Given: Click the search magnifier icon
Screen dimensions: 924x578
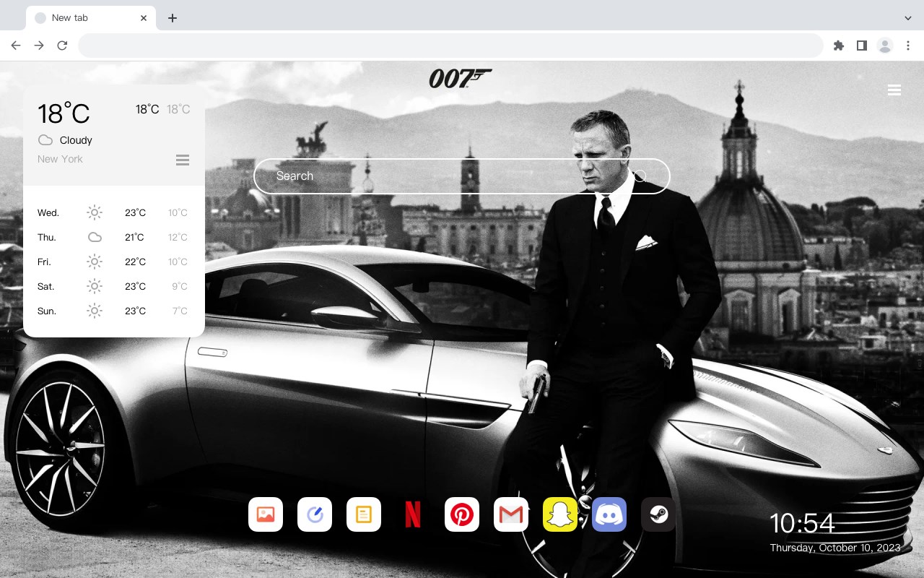Looking at the screenshot, I should 640,176.
